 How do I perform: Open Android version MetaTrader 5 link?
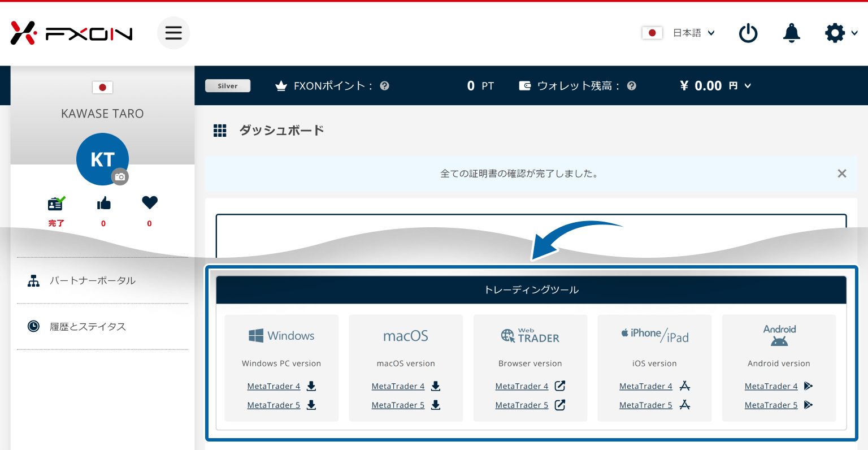tap(771, 405)
